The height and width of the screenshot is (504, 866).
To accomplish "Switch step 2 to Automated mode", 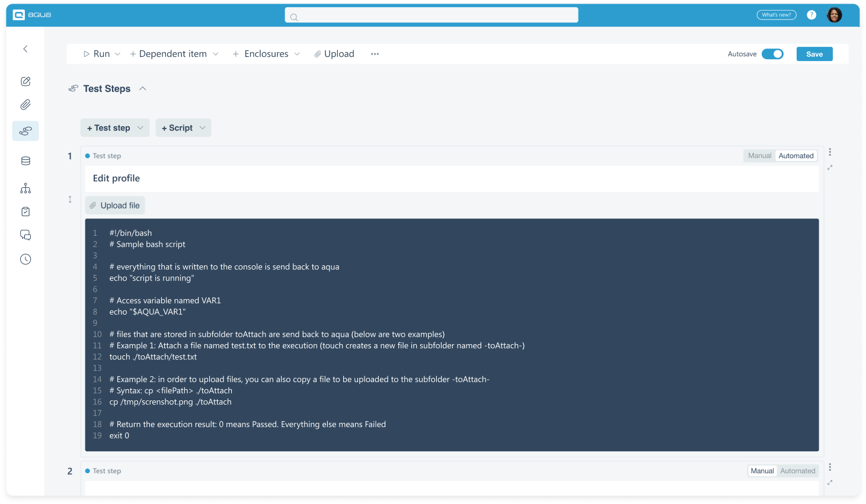I will point(797,470).
